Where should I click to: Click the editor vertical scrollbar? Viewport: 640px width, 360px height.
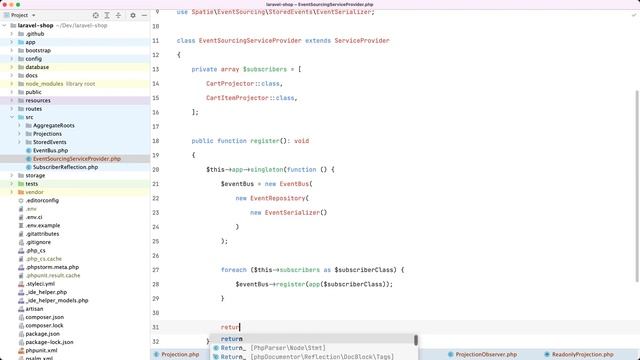tap(637, 186)
